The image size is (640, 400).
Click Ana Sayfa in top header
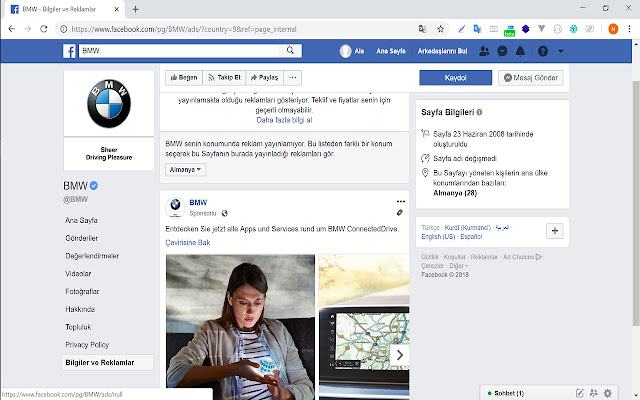(x=391, y=51)
